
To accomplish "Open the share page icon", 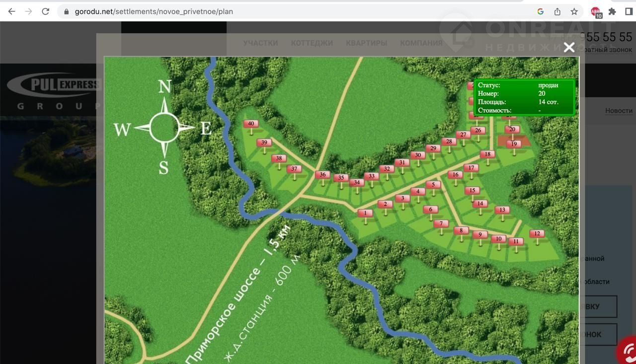I will tap(557, 11).
